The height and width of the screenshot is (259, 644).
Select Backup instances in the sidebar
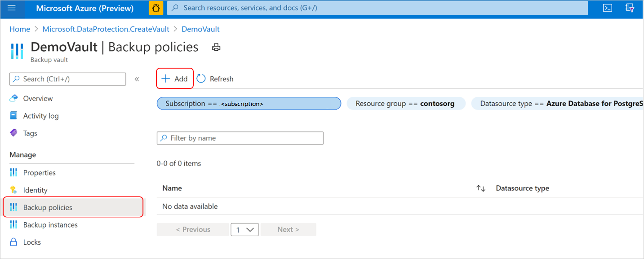[50, 225]
